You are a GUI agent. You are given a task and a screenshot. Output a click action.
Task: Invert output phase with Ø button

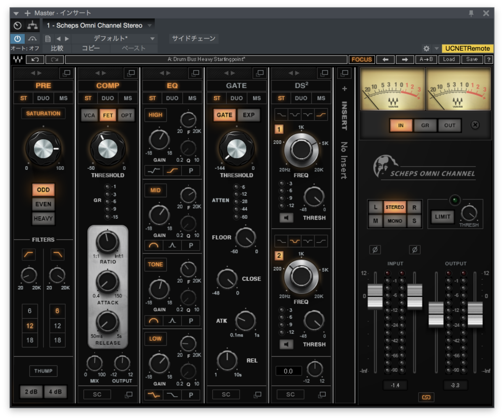click(415, 250)
